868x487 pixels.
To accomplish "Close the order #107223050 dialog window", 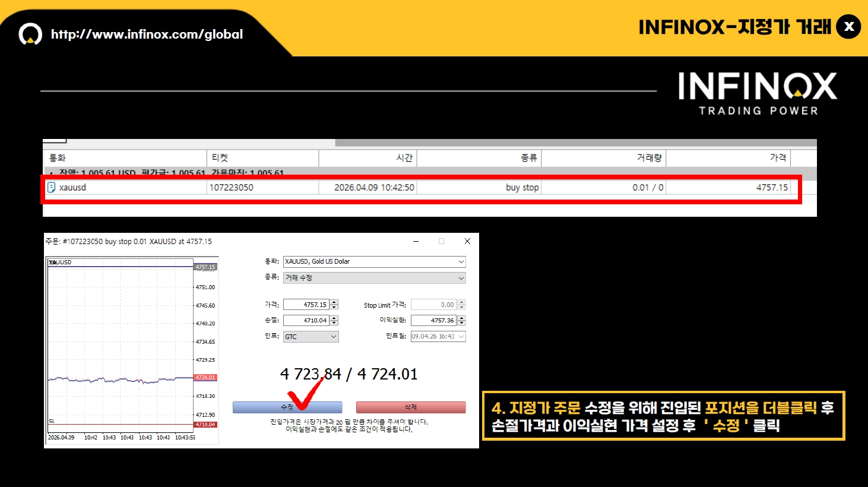I will click(467, 241).
